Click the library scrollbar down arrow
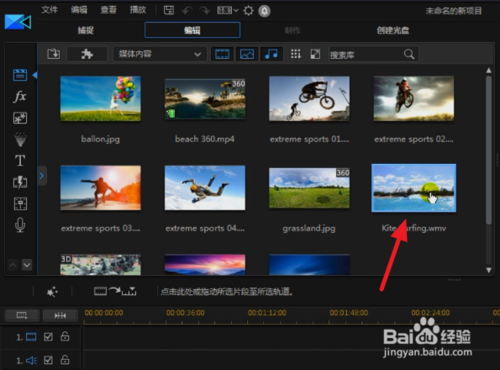This screenshot has height=370, width=500. pos(489,270)
